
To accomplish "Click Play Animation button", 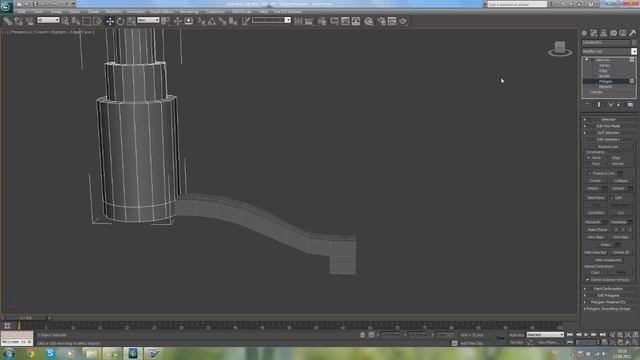I will click(x=586, y=335).
